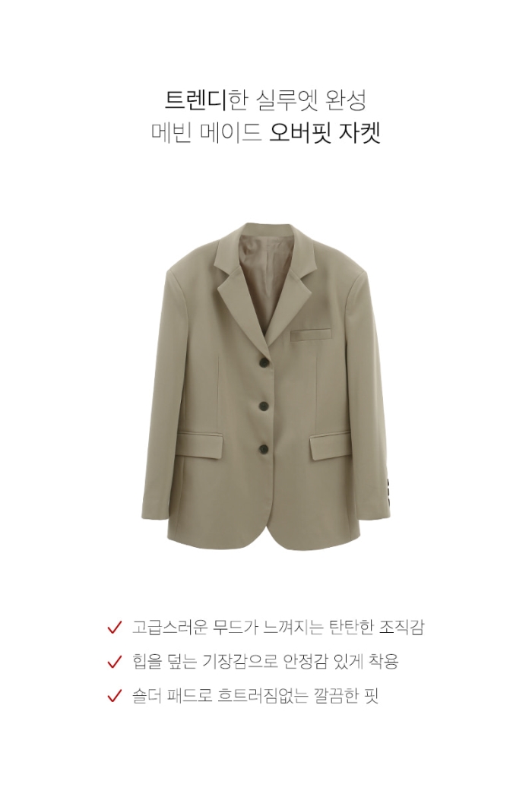The width and height of the screenshot is (532, 797).
Task: Click the middle front button on the jacket
Action: (265, 405)
